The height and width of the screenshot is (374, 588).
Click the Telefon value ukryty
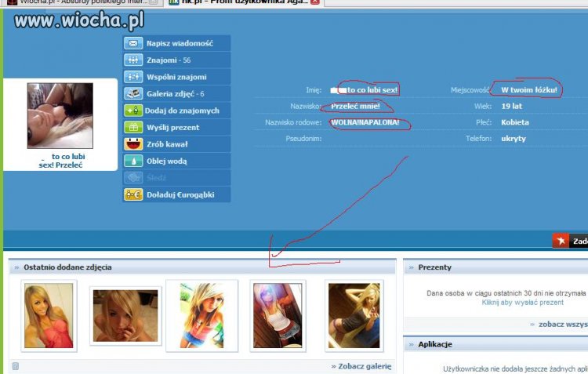tap(514, 139)
